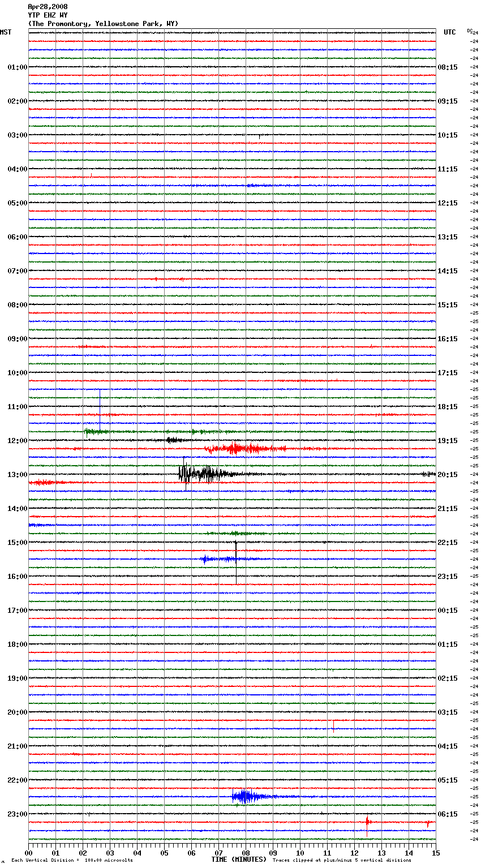The width and height of the screenshot is (481, 868).
Task: Click the red seismic burst below the 12:00 trace
Action: tap(246, 449)
